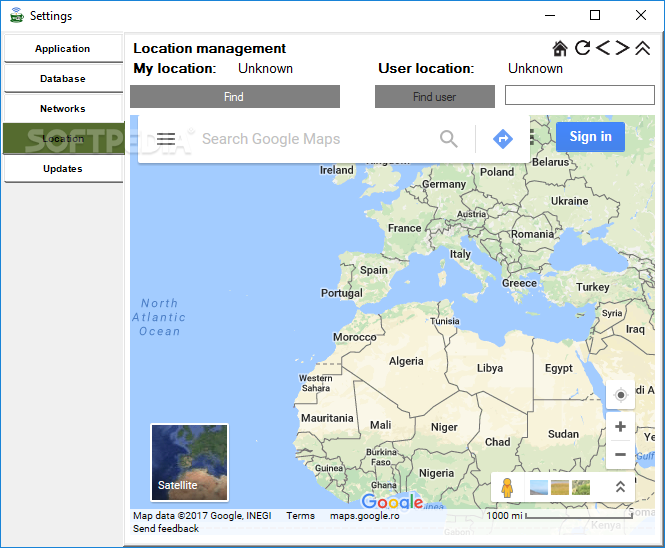Image resolution: width=665 pixels, height=548 pixels.
Task: Go to the home page icon
Action: (x=560, y=48)
